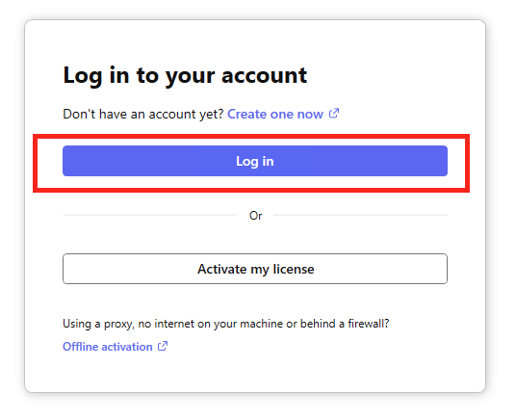The image size is (516, 420).
Task: Click the divider line right of 'Or'
Action: [x=360, y=215]
